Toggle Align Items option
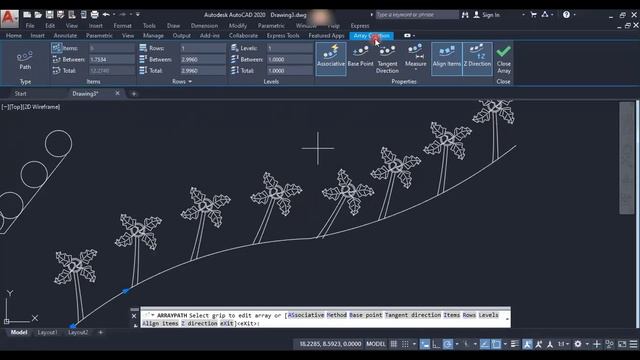 [x=447, y=58]
